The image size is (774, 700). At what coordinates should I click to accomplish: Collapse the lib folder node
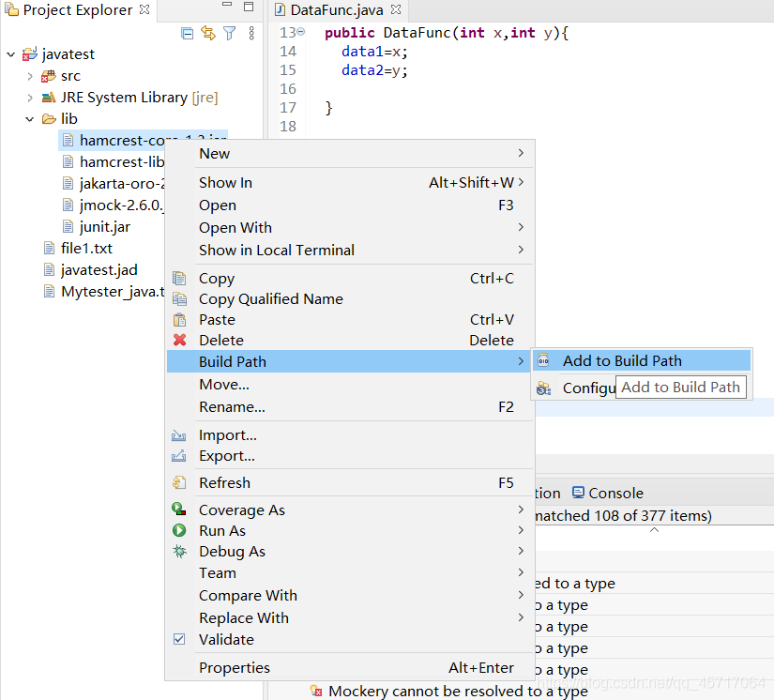[30, 119]
